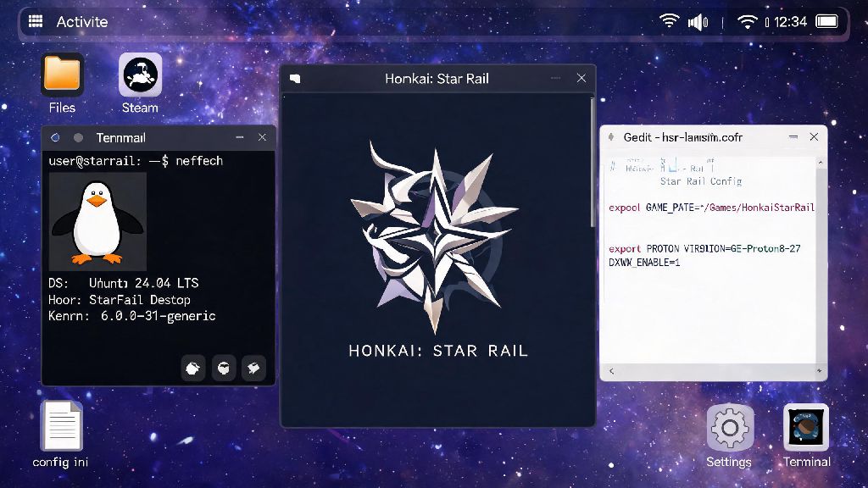Screen dimensions: 868x488
Task: Open the 12:34 clock in top bar
Action: (x=790, y=21)
